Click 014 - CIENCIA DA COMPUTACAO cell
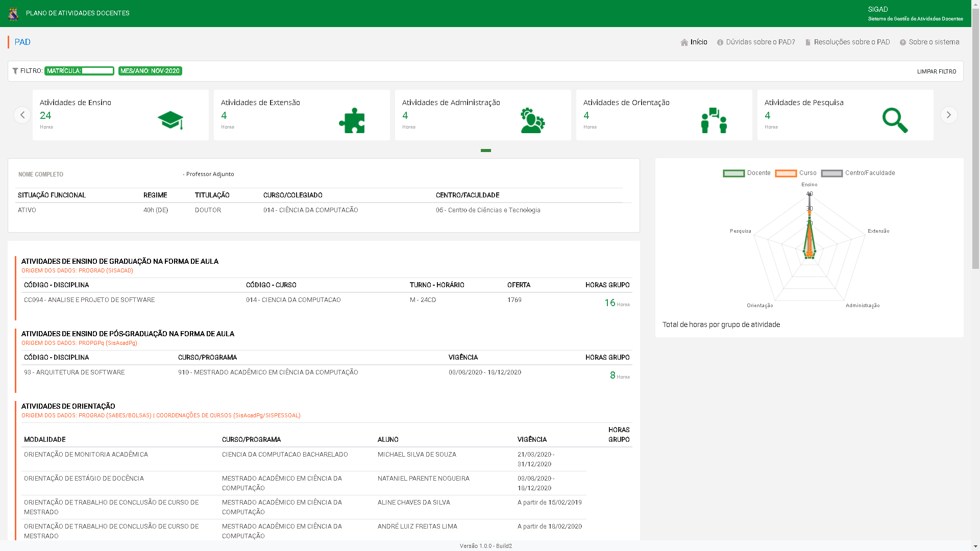The image size is (980, 551). (293, 300)
